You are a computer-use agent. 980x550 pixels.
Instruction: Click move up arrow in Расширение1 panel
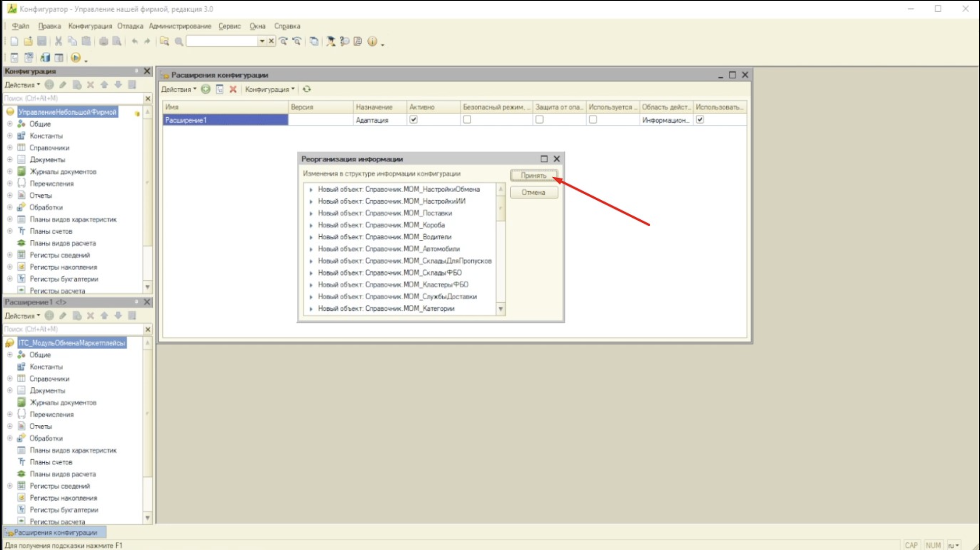tap(104, 315)
